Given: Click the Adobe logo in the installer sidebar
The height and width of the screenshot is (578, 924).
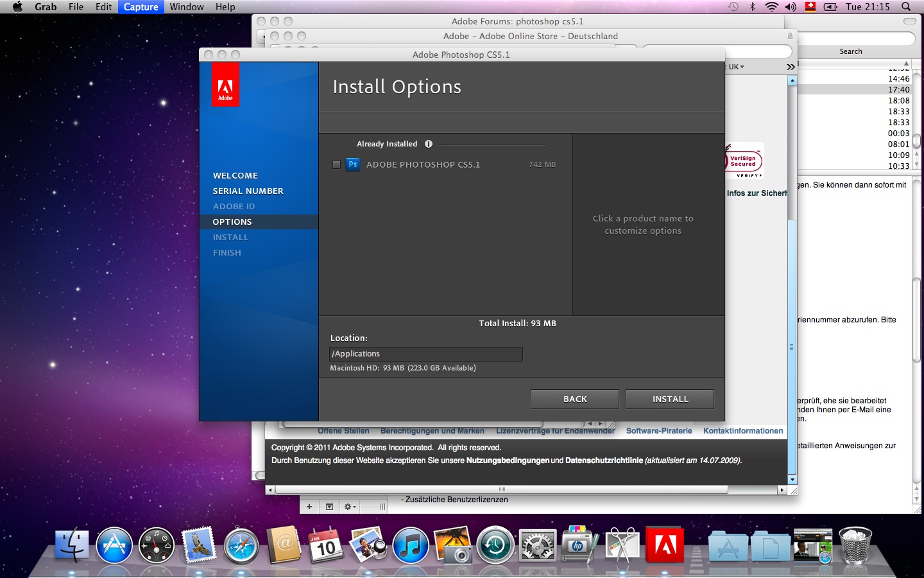Looking at the screenshot, I should pyautogui.click(x=225, y=85).
